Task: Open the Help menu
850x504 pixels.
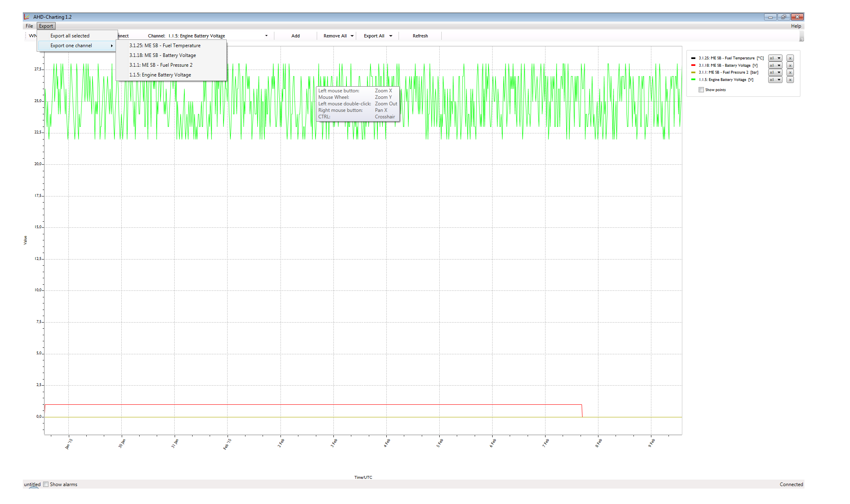Action: coord(796,26)
